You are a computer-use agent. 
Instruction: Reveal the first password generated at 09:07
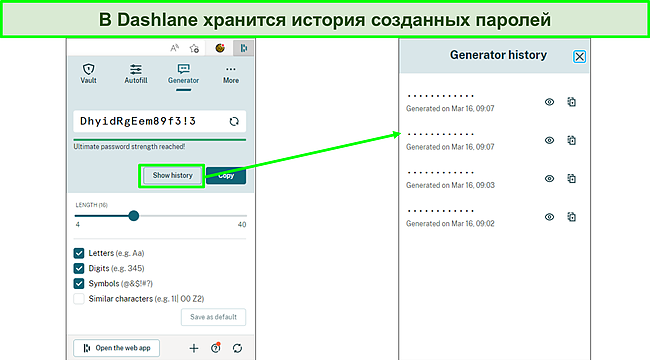point(549,102)
